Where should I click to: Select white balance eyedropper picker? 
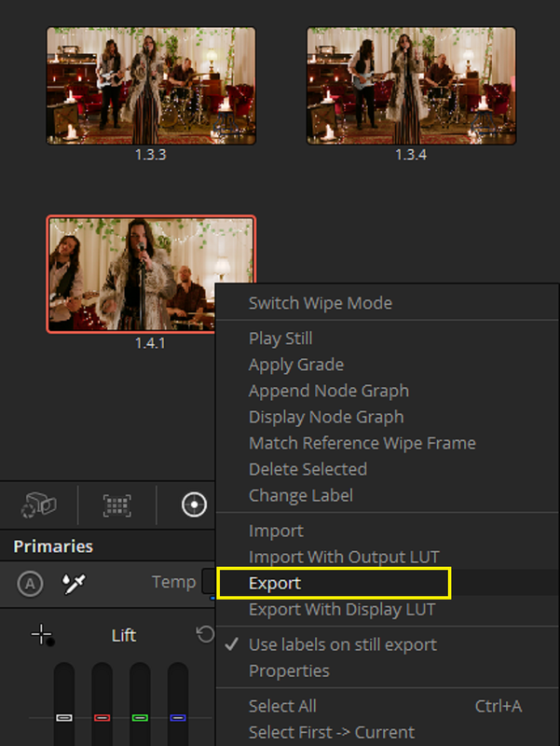tap(75, 584)
